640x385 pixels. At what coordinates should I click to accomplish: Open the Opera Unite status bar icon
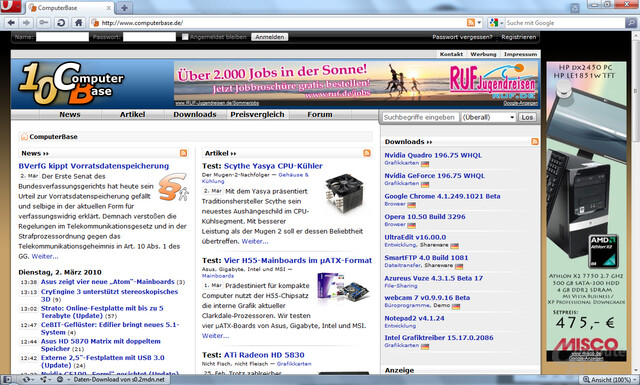[x=44, y=380]
